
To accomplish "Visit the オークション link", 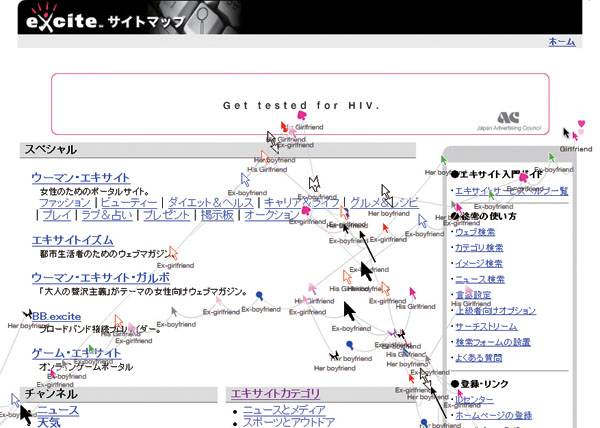I will [x=272, y=215].
